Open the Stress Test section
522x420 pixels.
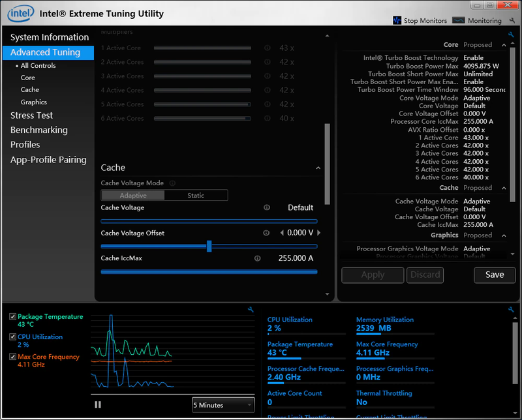click(x=31, y=115)
